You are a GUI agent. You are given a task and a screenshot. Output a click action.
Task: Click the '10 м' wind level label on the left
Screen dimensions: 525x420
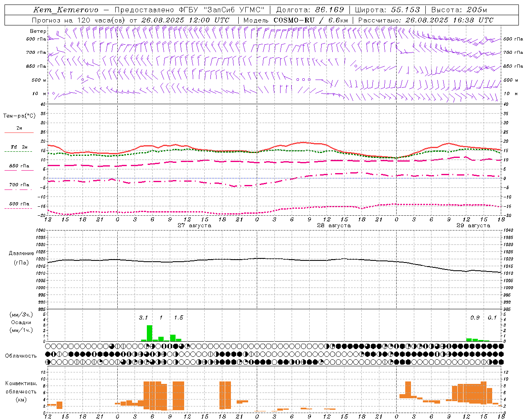pyautogui.click(x=39, y=94)
